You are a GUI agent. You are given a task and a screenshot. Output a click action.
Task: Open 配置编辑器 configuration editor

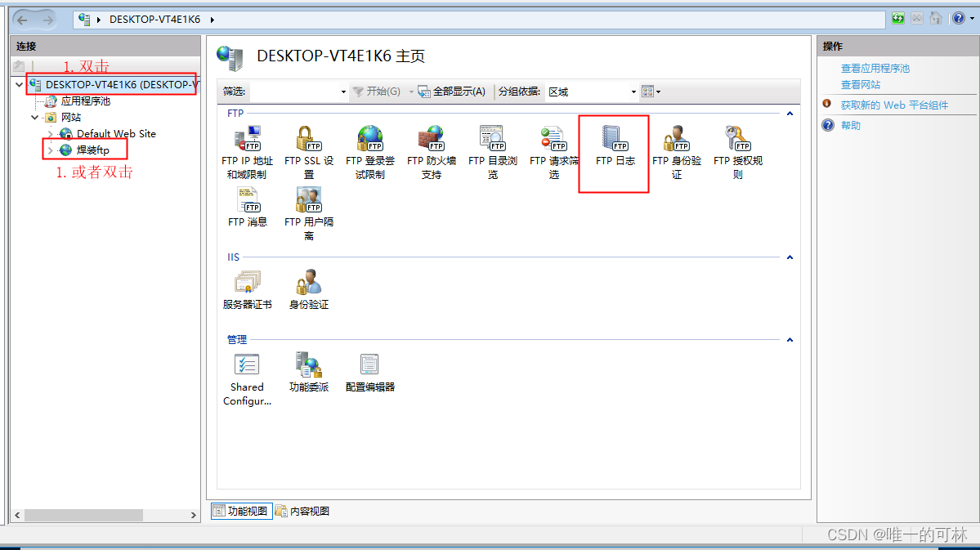[x=370, y=373]
